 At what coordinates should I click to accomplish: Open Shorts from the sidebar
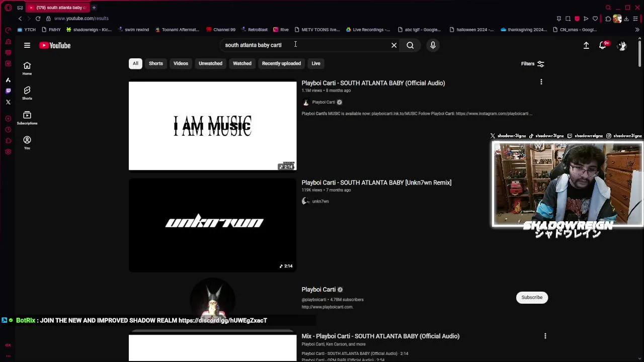click(27, 93)
